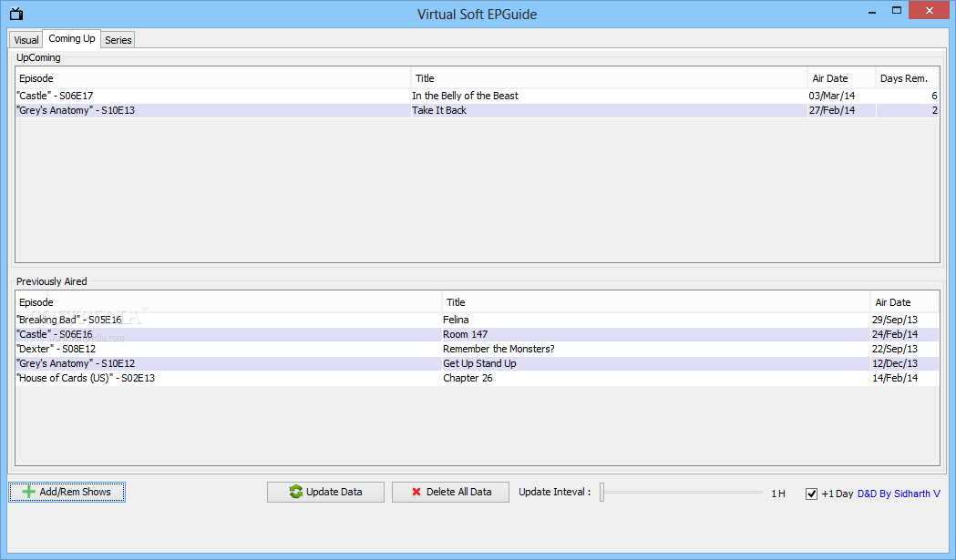Click the 12/Dec/13 air date
Screen dimensions: 956x560
tap(894, 363)
